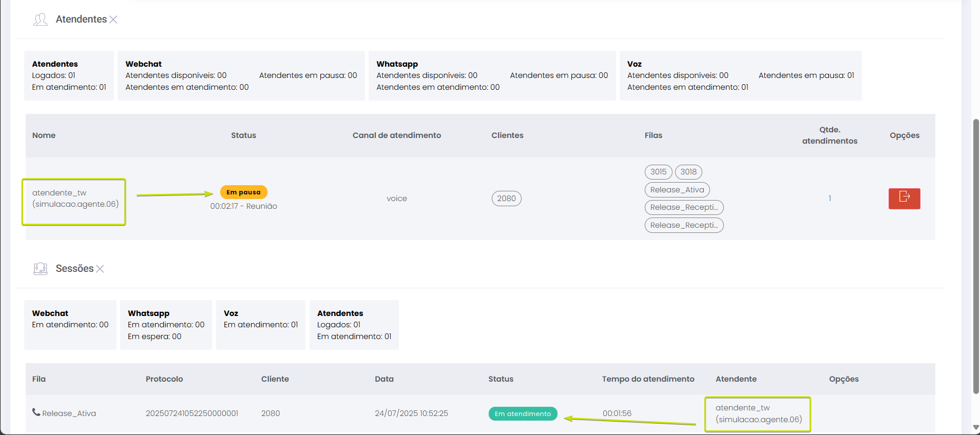
Task: Close the Sessões panel
Action: pos(100,269)
